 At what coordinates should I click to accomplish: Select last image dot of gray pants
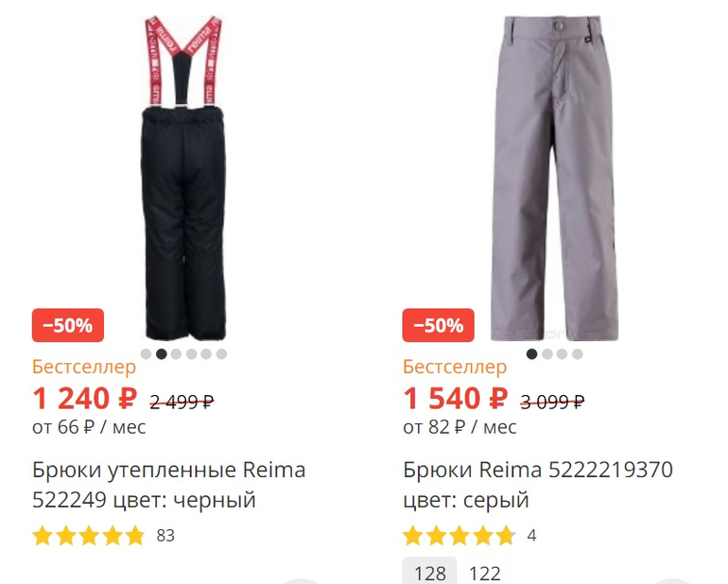pos(577,354)
